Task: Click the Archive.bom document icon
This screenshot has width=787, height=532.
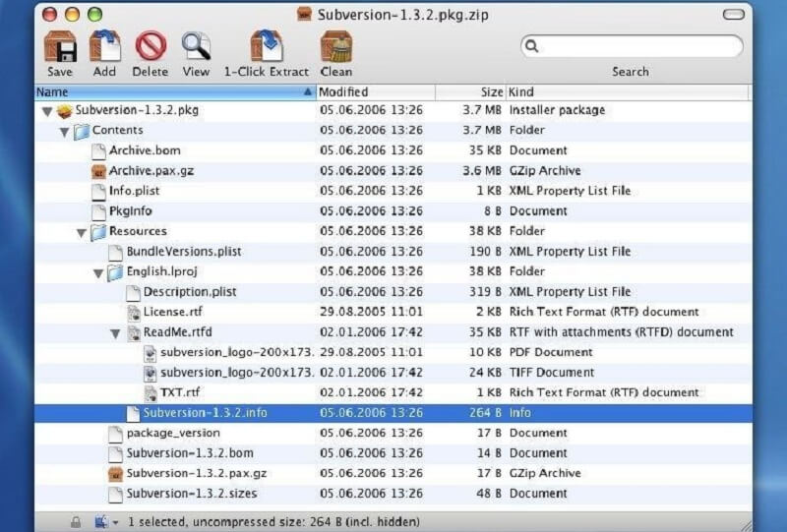Action: tap(98, 151)
